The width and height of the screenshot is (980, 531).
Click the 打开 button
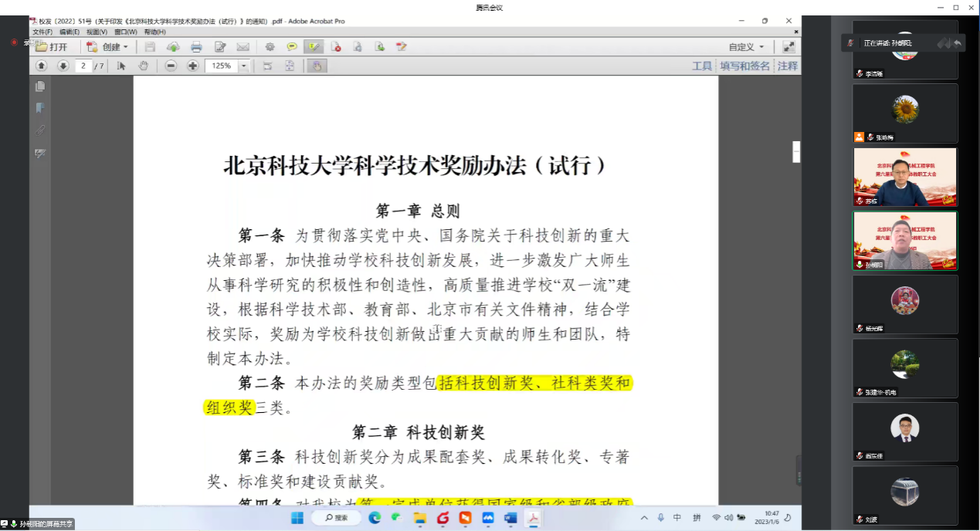52,47
